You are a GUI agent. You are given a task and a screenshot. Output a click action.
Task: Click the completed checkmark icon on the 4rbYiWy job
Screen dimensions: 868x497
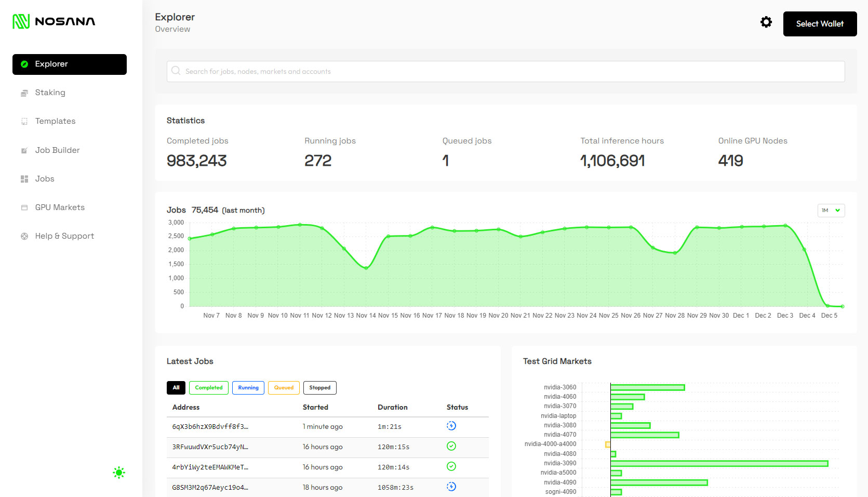point(451,466)
